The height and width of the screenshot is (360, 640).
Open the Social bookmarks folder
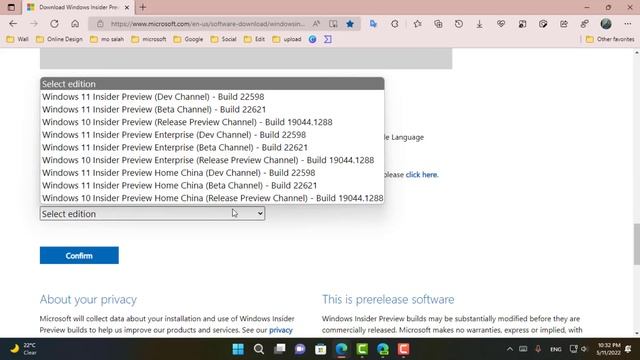[x=223, y=39]
